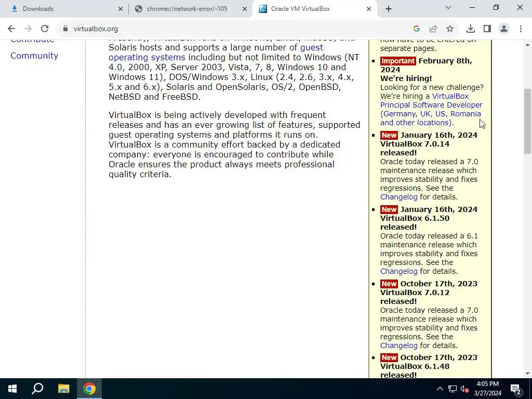Toggle the Chrome side panel

pos(487,29)
